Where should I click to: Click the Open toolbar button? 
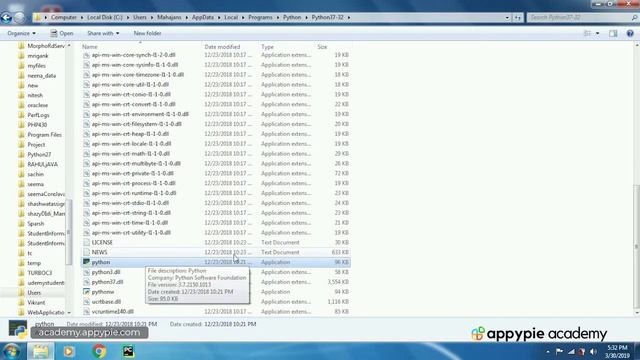[x=62, y=33]
